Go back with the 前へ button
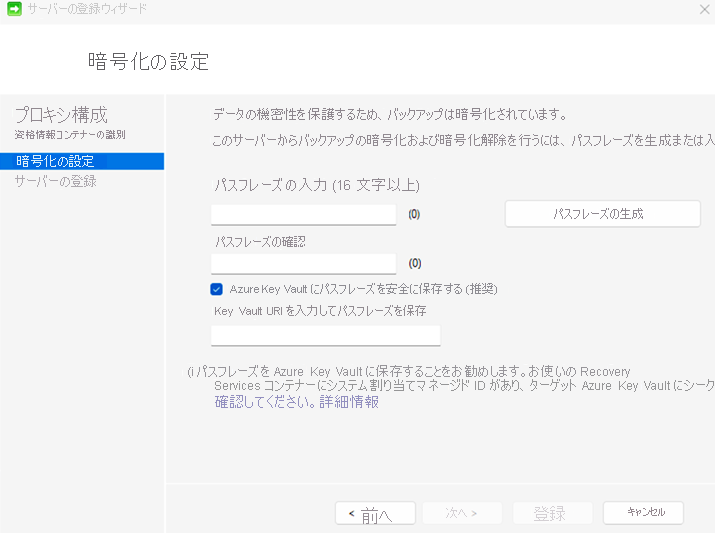The image size is (715, 533). click(x=375, y=513)
